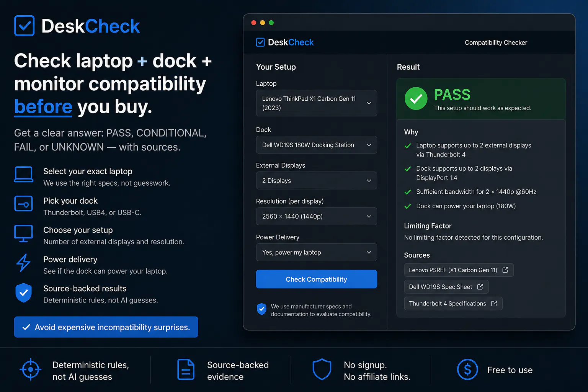Viewport: 588px width, 392px height.
Task: Click the external link icon on Dell WD19S Spec Sheet
Action: tap(480, 287)
